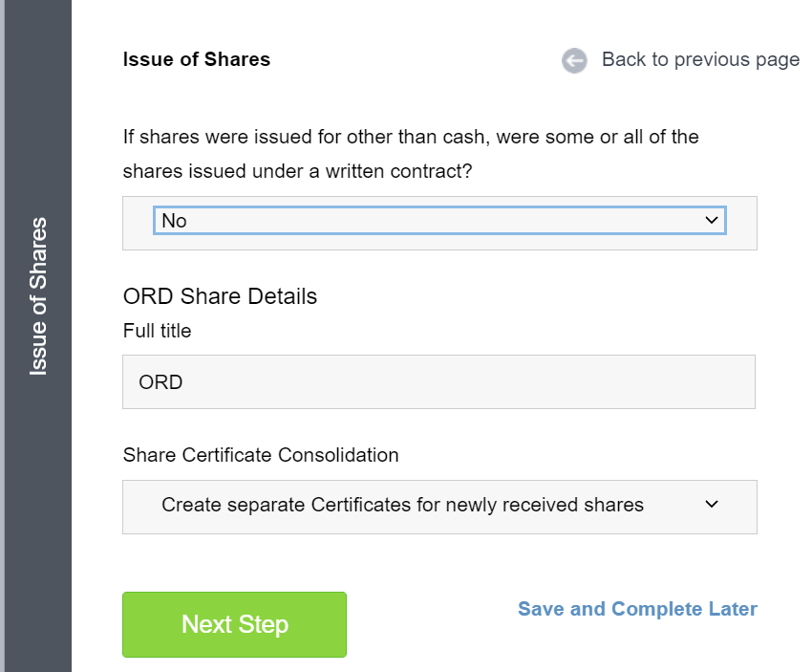Expand the Share Certificate Consolidation dropdown
This screenshot has height=672, width=812.
click(x=439, y=507)
